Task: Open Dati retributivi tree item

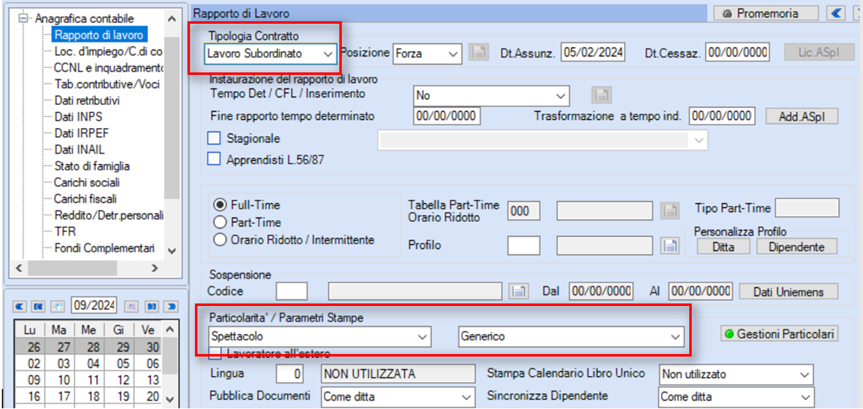Action: pyautogui.click(x=87, y=101)
